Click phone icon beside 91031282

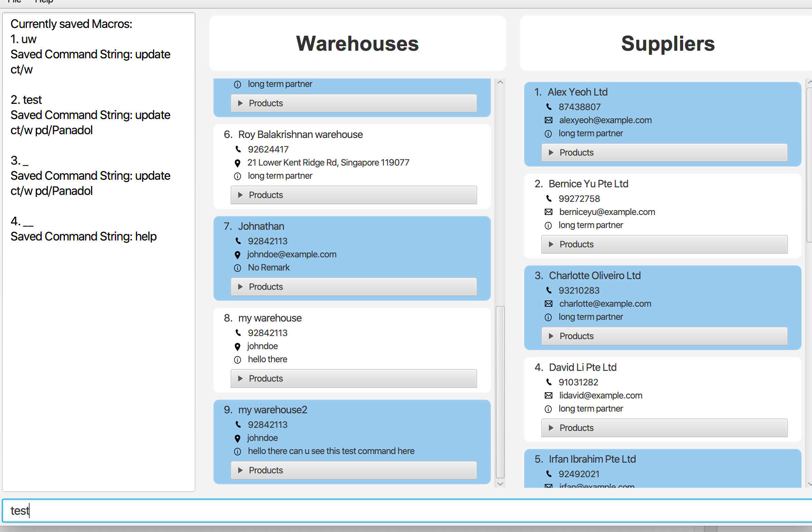[549, 382]
